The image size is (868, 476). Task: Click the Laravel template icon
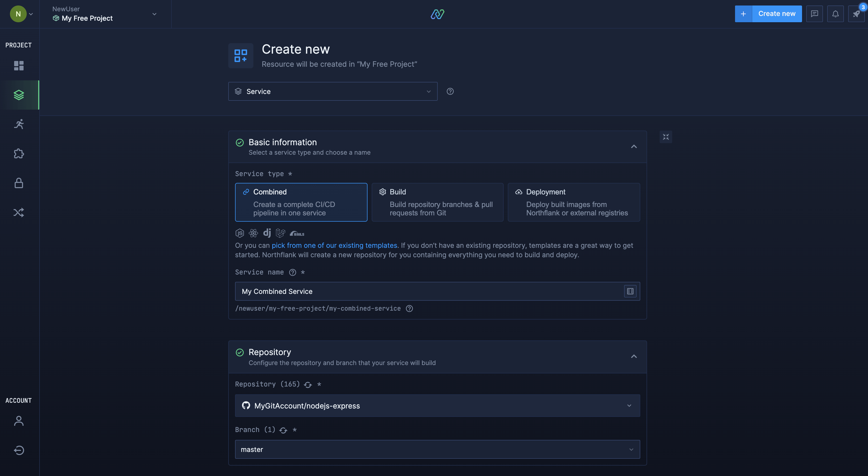coord(280,233)
